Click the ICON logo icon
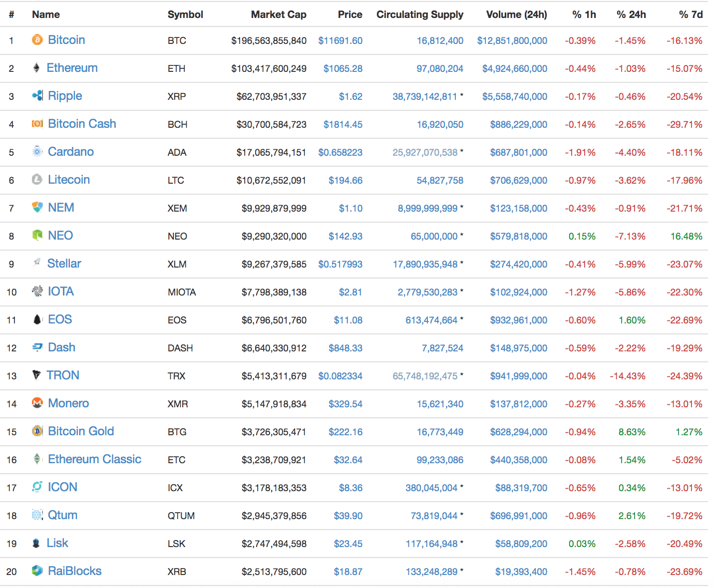 (x=37, y=487)
